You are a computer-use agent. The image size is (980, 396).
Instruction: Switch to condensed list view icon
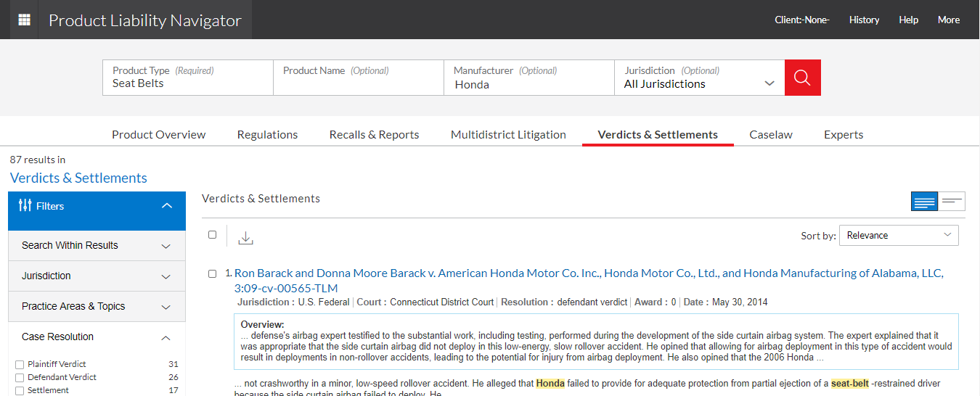click(x=952, y=202)
